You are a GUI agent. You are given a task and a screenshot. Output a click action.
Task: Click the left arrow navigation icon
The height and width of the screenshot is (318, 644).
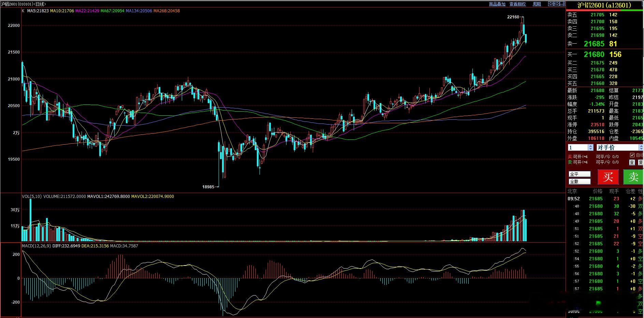[x=551, y=4]
